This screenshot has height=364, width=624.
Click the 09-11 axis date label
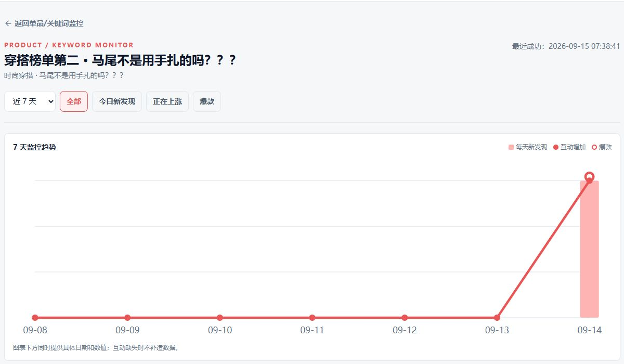click(312, 330)
